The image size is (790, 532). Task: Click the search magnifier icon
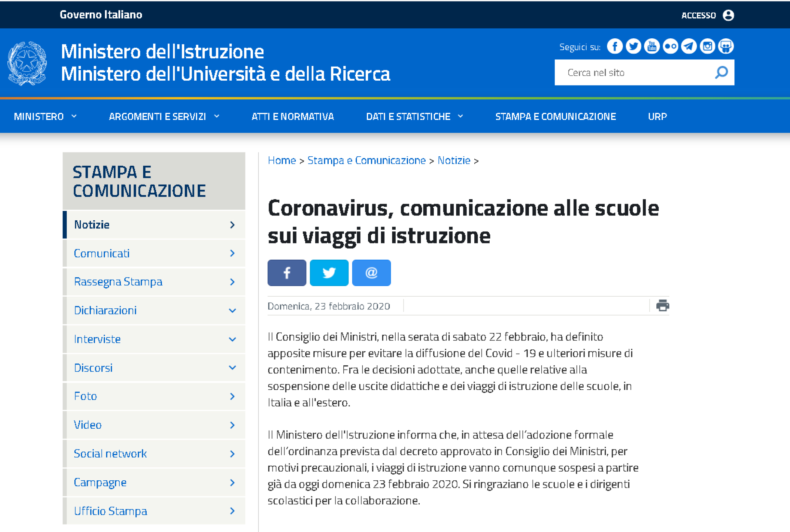pos(721,72)
